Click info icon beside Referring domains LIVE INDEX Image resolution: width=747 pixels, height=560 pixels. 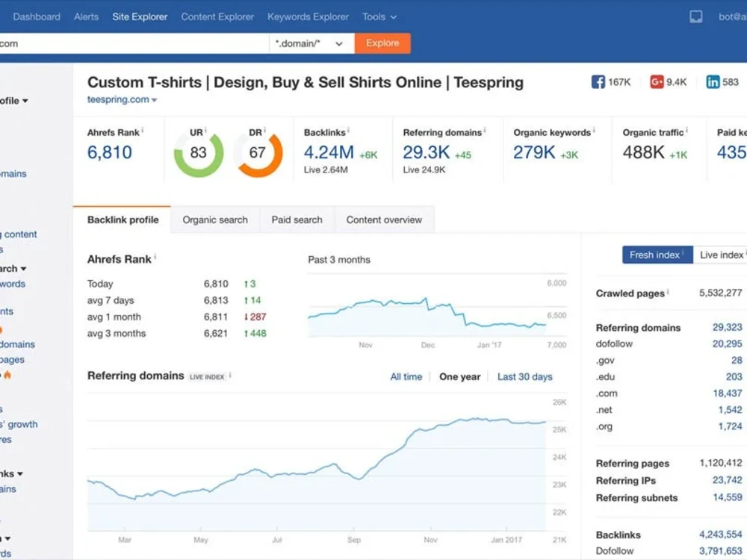pyautogui.click(x=230, y=376)
